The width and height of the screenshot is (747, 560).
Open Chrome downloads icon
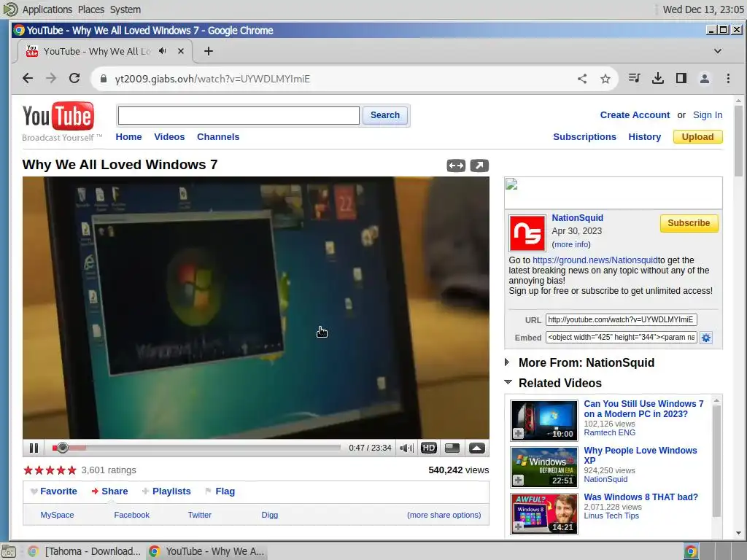tap(658, 78)
